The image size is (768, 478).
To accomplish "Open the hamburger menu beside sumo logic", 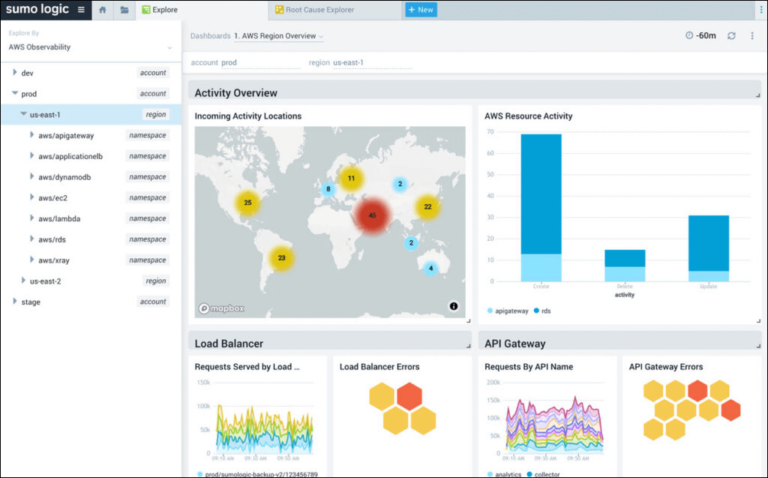I will tap(81, 9).
